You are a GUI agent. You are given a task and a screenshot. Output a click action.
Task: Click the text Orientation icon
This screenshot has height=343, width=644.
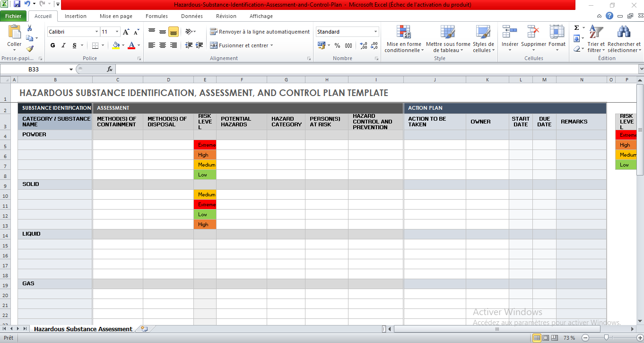point(189,32)
